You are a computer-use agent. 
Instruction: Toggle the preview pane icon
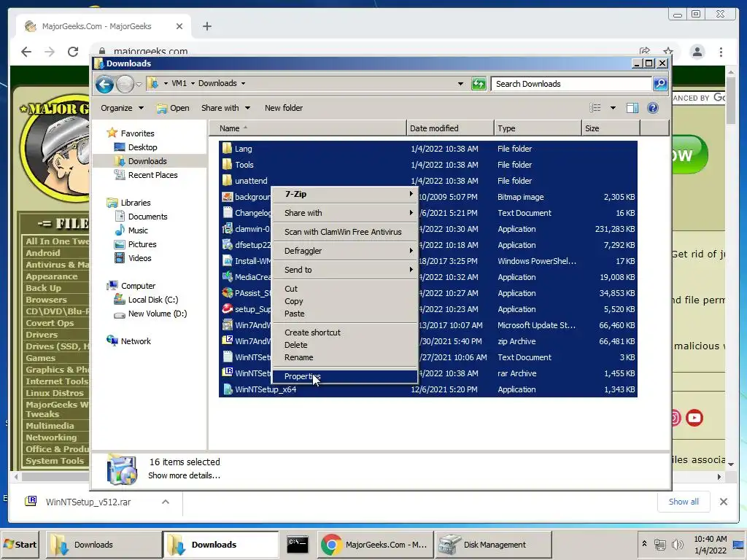click(x=632, y=108)
